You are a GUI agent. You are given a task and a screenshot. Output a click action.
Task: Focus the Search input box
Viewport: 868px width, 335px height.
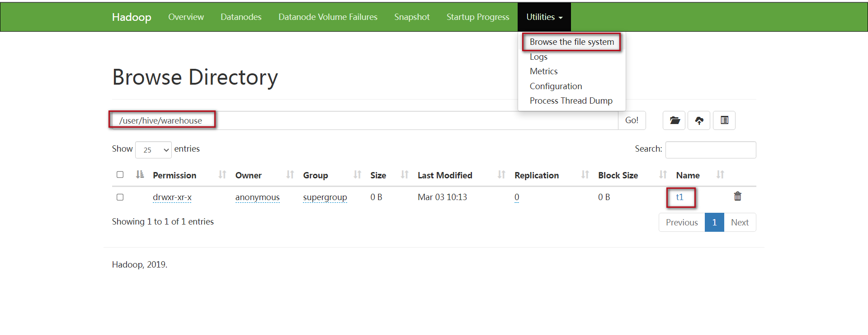point(711,150)
